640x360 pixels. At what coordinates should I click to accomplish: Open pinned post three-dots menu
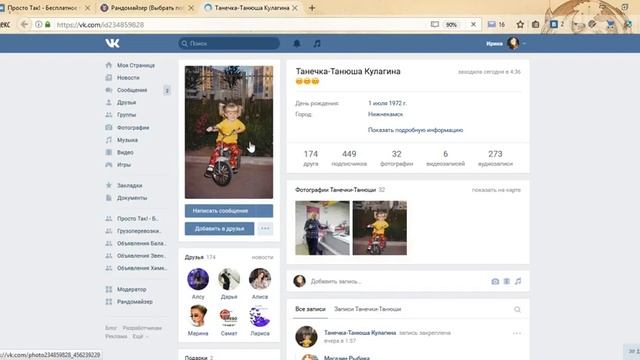click(x=517, y=333)
